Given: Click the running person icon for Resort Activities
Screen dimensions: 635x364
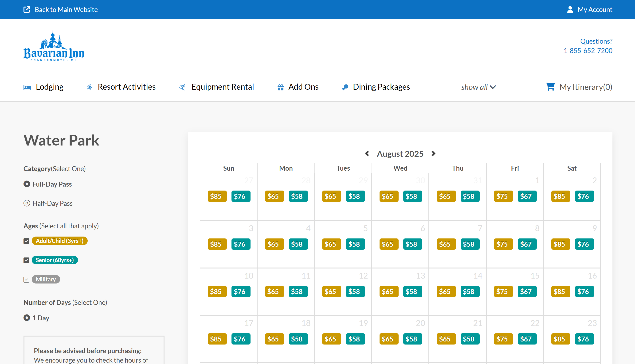Looking at the screenshot, I should pos(89,87).
